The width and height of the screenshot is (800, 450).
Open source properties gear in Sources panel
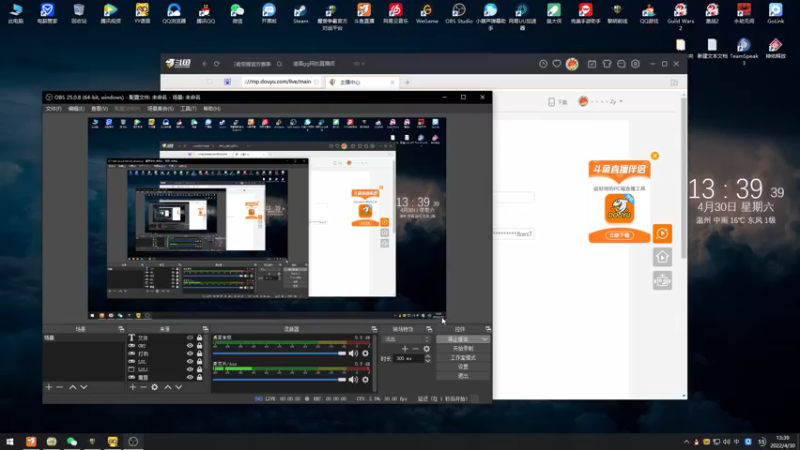pos(155,387)
